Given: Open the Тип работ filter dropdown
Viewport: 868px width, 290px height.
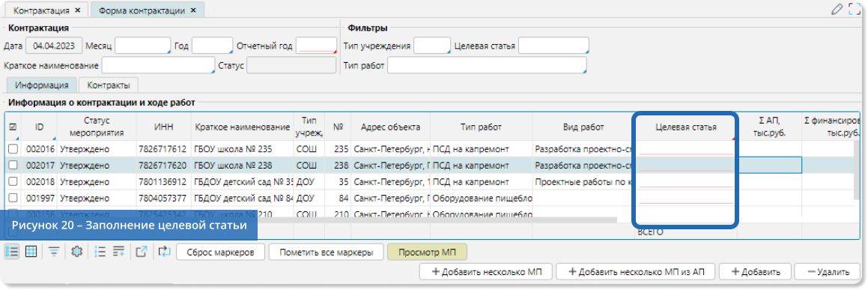Looking at the screenshot, I should (x=487, y=65).
